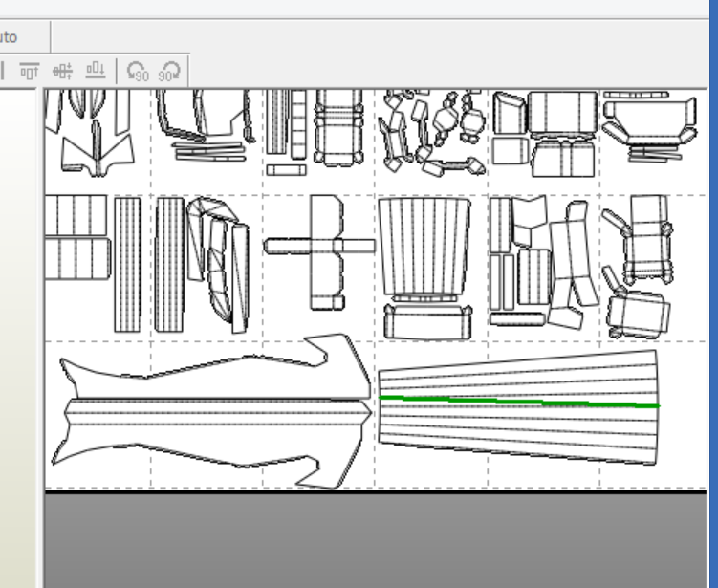Rotate selection 90 degrees clockwise
The width and height of the screenshot is (718, 588).
point(169,72)
